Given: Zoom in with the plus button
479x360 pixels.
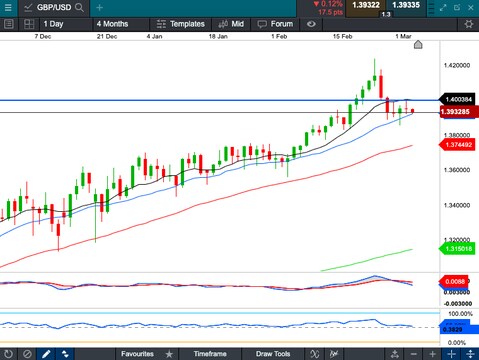Looking at the screenshot, I should click(433, 354).
